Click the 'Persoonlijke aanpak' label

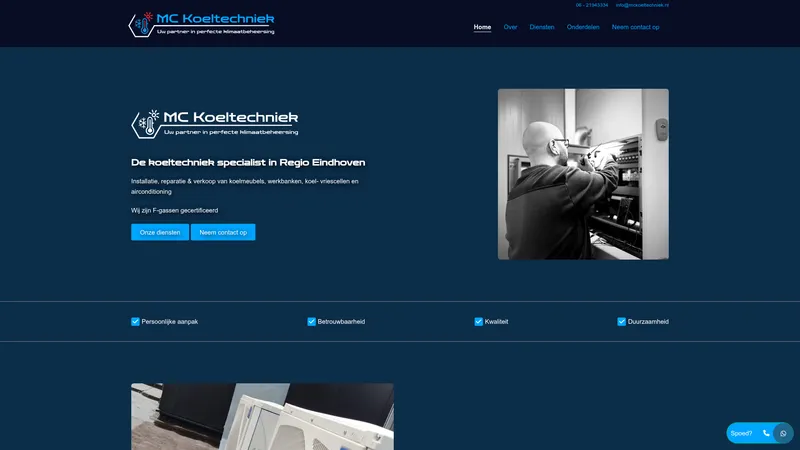click(x=169, y=321)
